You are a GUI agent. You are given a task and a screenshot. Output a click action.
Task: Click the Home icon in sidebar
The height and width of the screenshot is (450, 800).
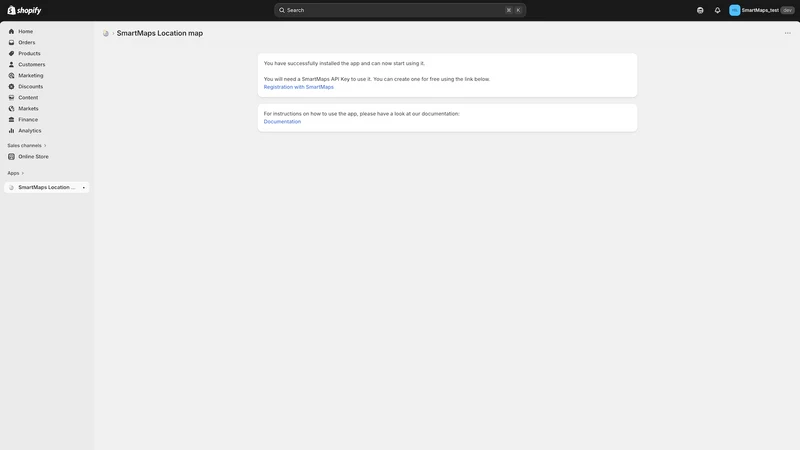(11, 32)
